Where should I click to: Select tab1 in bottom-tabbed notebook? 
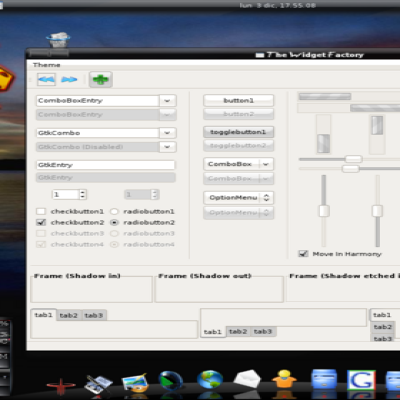(213, 332)
